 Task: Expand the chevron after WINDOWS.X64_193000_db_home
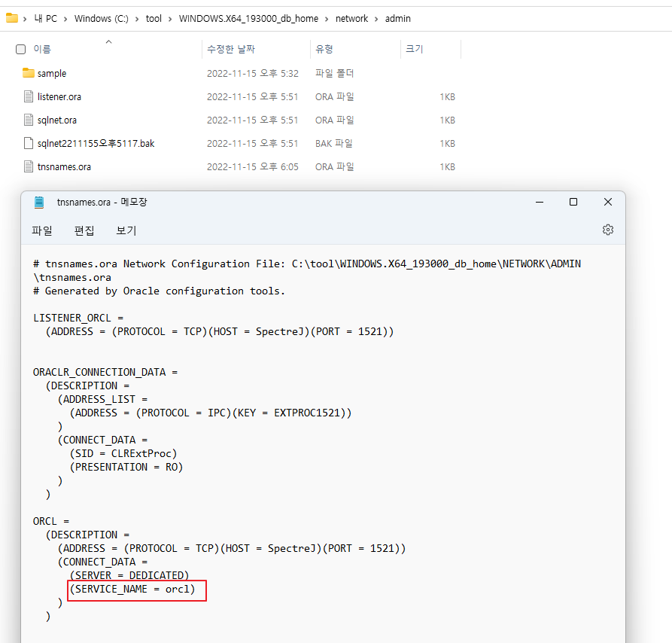pyautogui.click(x=326, y=19)
